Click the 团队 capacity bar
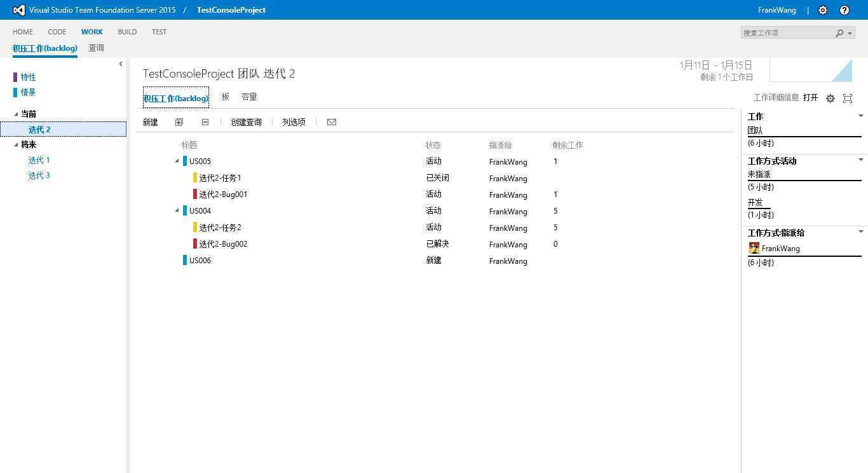 [x=804, y=136]
